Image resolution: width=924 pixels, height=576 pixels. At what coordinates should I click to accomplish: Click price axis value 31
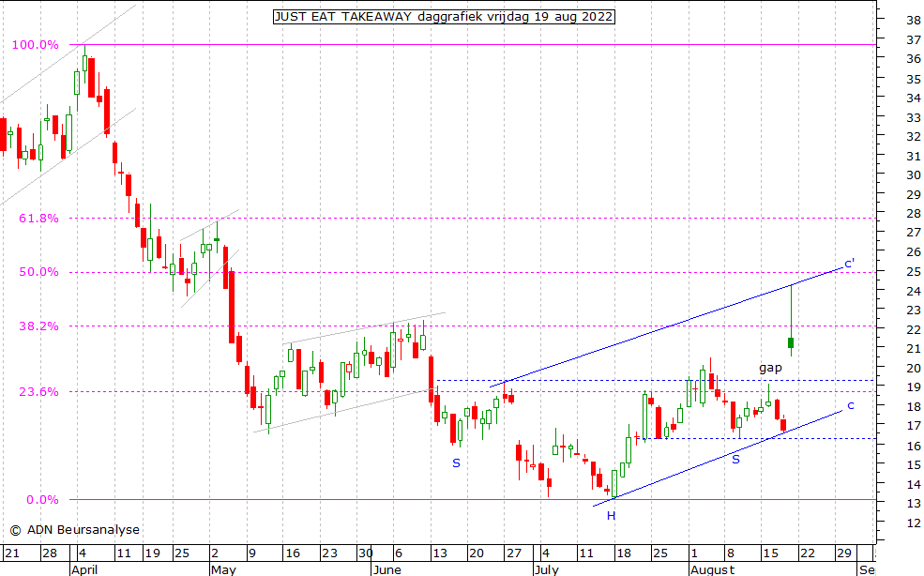(x=914, y=157)
